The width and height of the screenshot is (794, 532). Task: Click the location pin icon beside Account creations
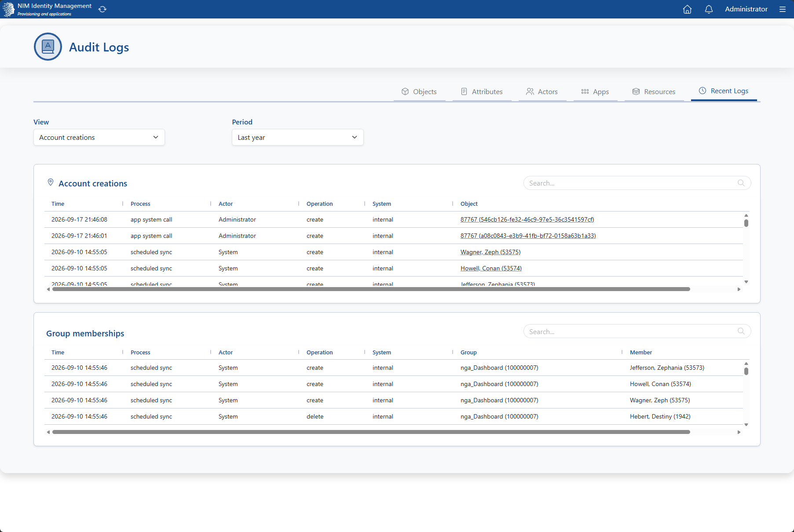[x=51, y=182]
